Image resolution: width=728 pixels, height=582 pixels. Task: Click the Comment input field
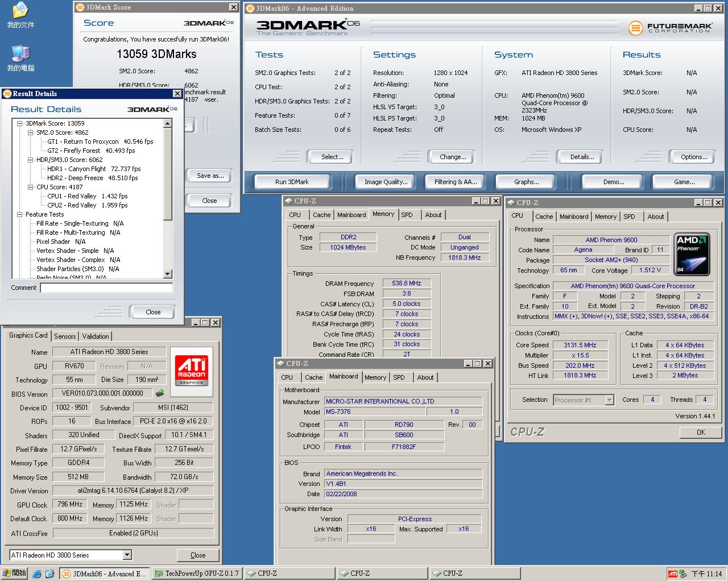106,288
